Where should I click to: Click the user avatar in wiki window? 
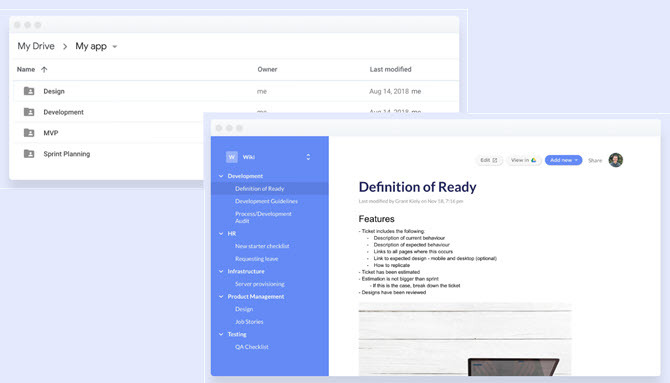(616, 160)
